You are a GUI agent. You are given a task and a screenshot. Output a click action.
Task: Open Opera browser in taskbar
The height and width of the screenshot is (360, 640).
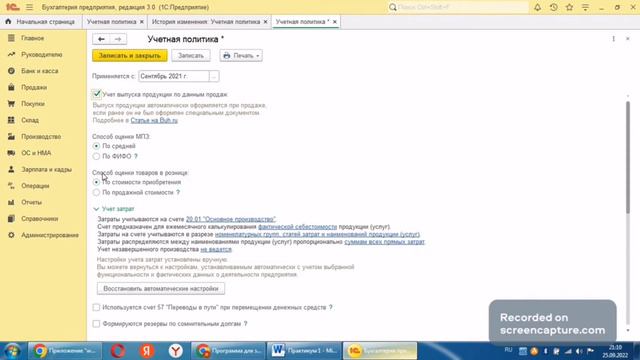click(x=118, y=351)
